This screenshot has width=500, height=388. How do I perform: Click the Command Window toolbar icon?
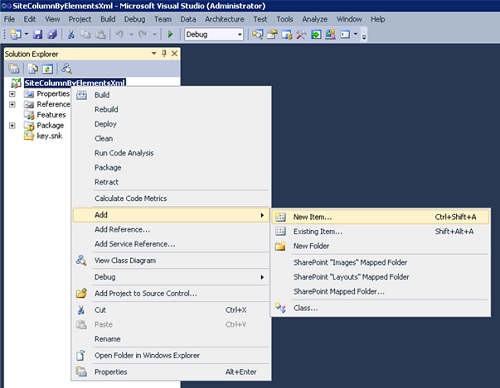345,34
